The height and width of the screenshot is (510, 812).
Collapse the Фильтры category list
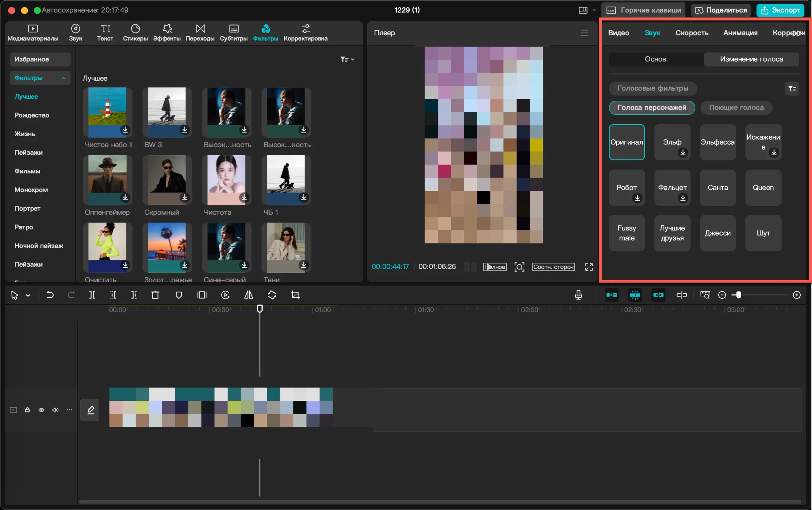(63, 78)
